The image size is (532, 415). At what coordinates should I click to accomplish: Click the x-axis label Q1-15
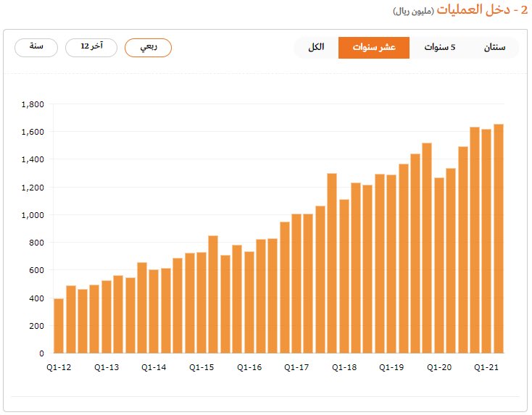201,367
